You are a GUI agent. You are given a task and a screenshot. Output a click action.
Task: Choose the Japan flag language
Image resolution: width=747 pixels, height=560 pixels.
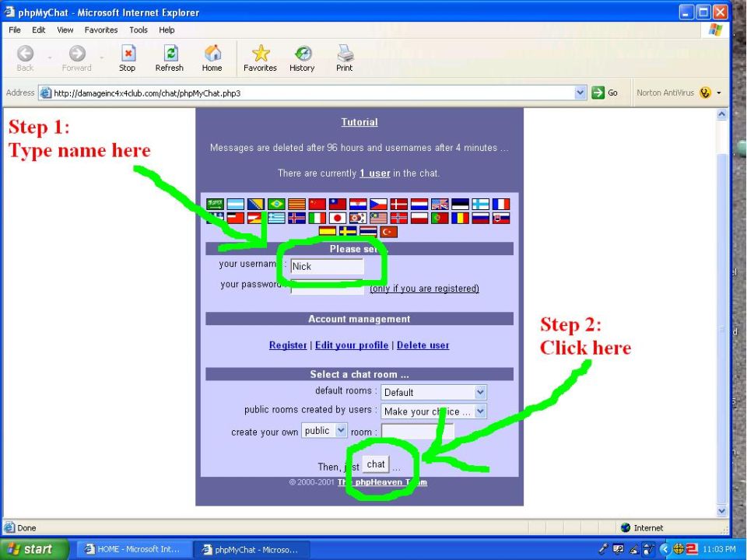click(x=338, y=218)
